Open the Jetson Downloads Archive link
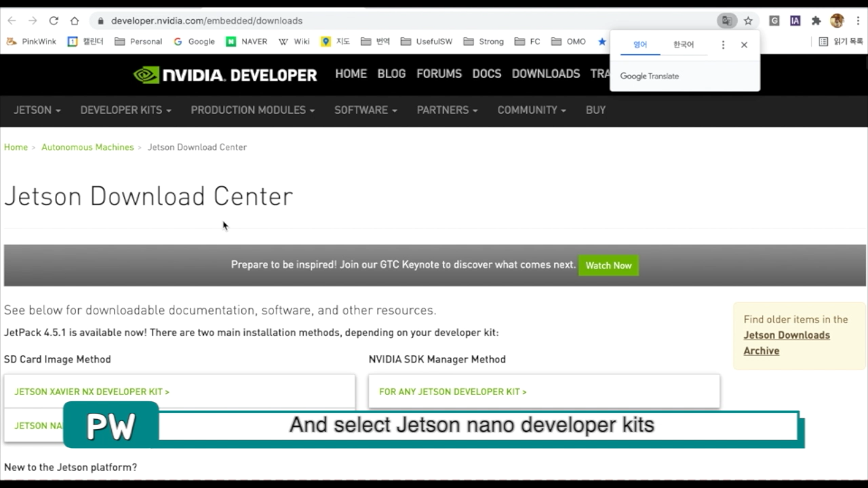This screenshot has width=868, height=488. [787, 343]
